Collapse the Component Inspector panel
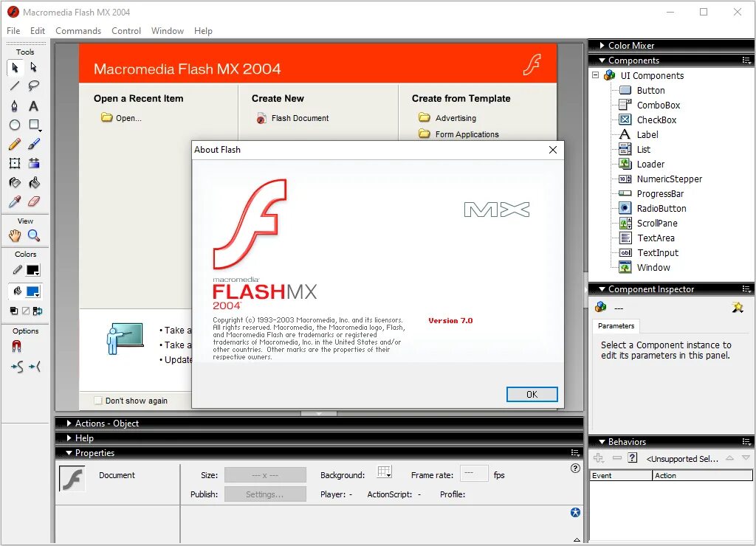 [602, 289]
